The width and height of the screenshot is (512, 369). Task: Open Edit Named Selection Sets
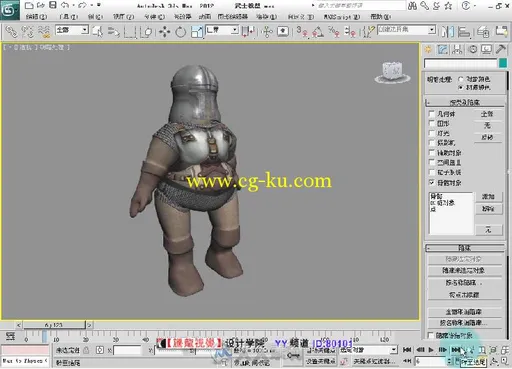[x=368, y=32]
